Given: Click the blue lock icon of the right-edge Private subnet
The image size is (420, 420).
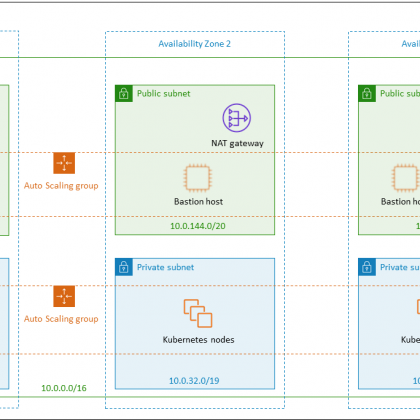Looking at the screenshot, I should pos(367,267).
